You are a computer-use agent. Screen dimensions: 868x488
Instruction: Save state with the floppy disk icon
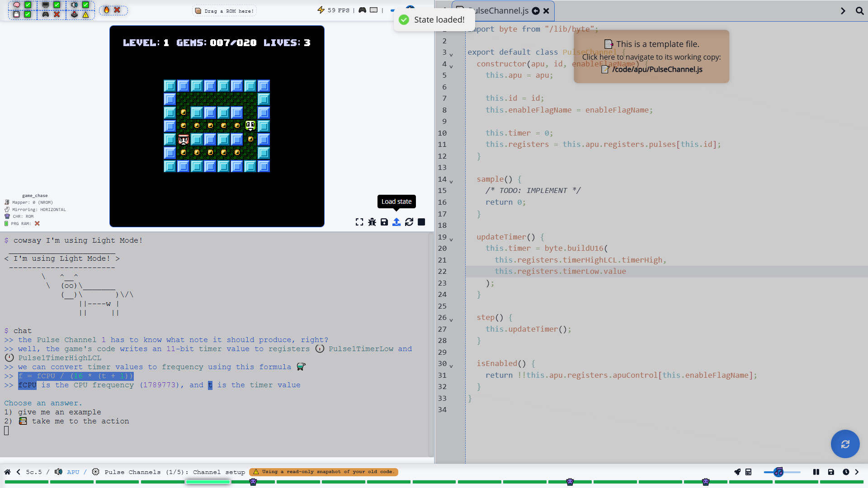pos(384,222)
